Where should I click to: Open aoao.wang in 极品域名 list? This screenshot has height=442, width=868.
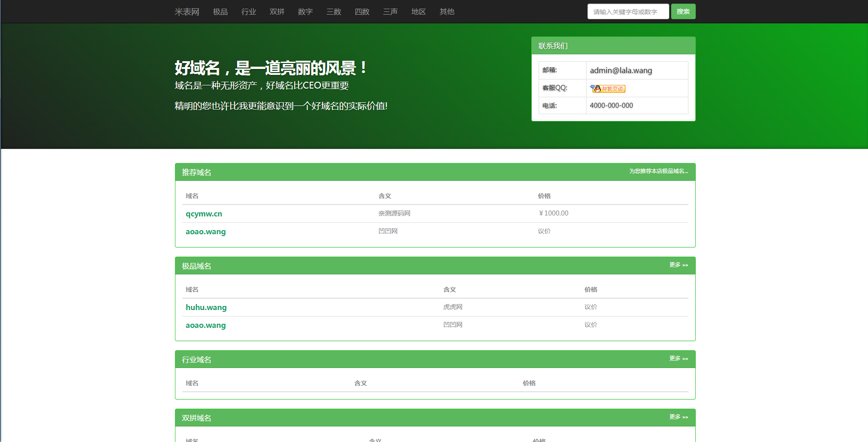click(206, 325)
